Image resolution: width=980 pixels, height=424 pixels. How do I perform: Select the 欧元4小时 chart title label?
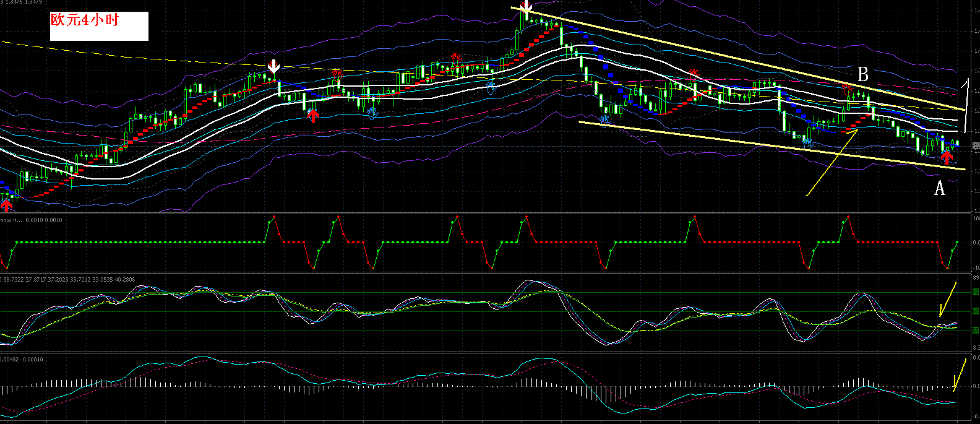[85, 20]
